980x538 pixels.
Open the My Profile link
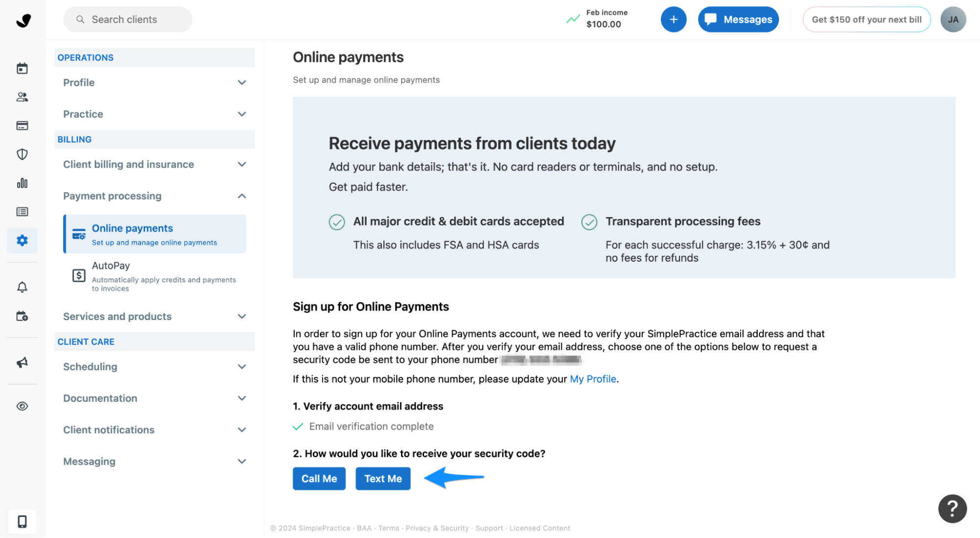(x=593, y=379)
